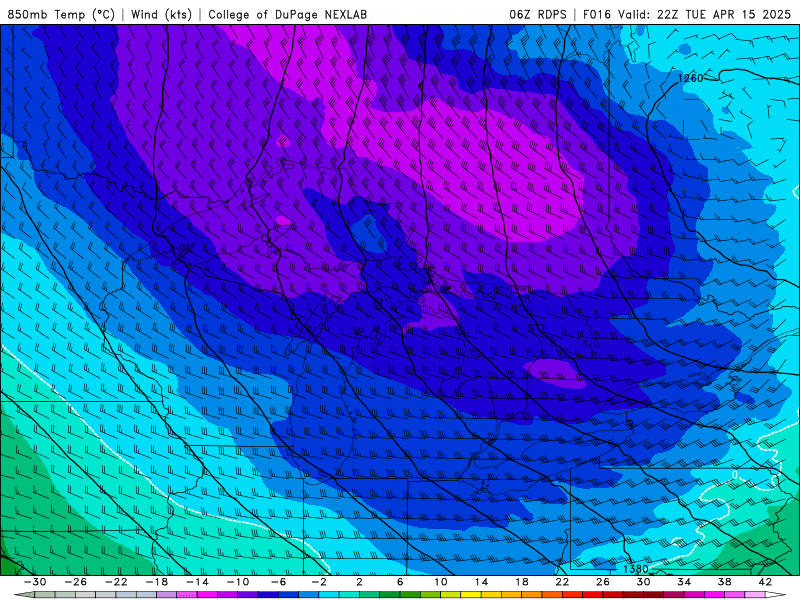
Task: Click the "F016" forecast hour label
Action: coord(596,14)
